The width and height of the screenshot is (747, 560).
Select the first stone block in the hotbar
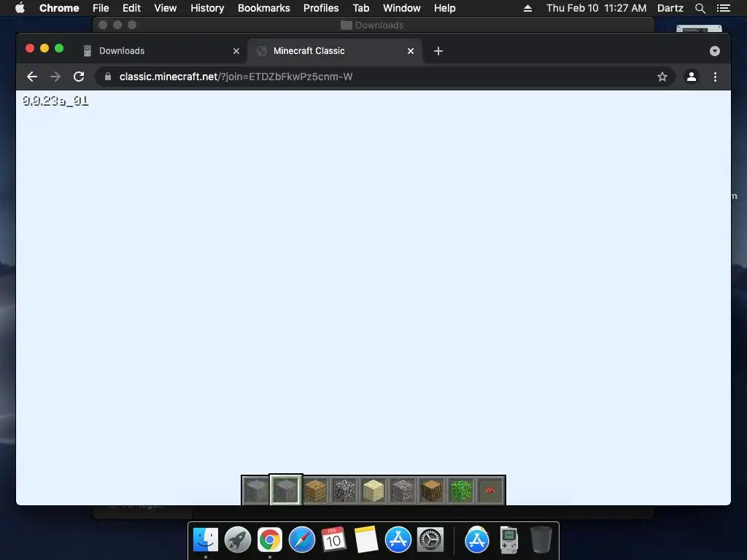click(256, 490)
